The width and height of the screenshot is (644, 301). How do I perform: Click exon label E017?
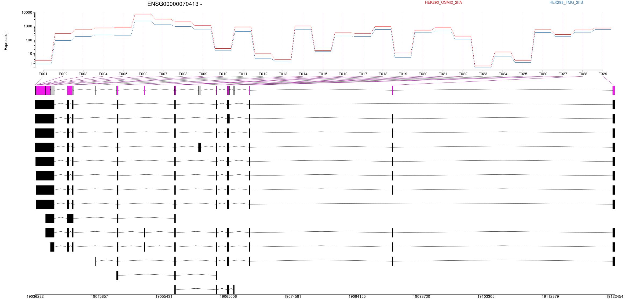pos(363,74)
